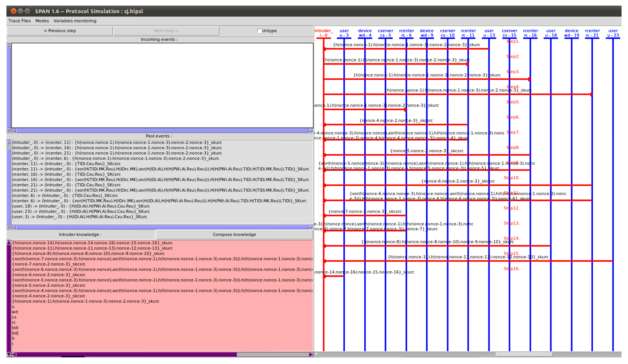Click Intruder knowledge scroll-up arrow
The image size is (628, 364).
coord(9,242)
